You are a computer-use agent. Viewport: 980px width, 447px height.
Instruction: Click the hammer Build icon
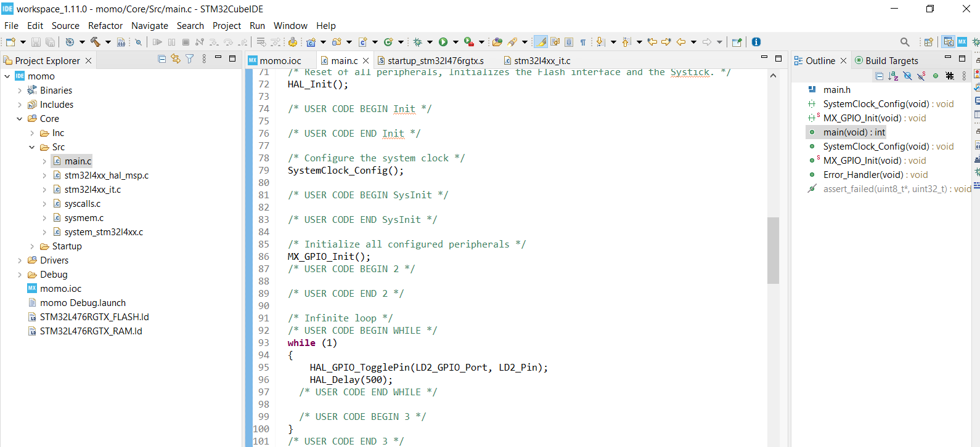pyautogui.click(x=96, y=42)
